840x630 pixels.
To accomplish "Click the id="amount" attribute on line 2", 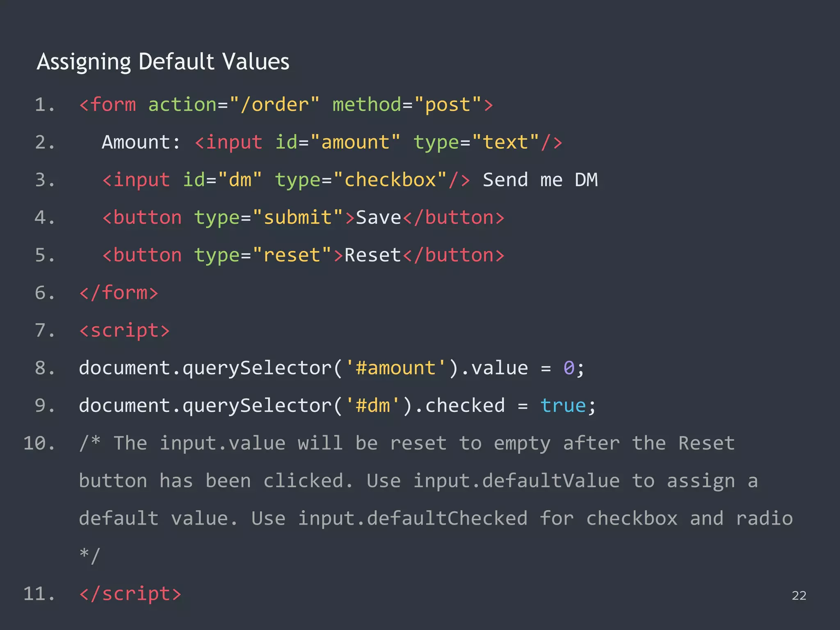I will 337,142.
